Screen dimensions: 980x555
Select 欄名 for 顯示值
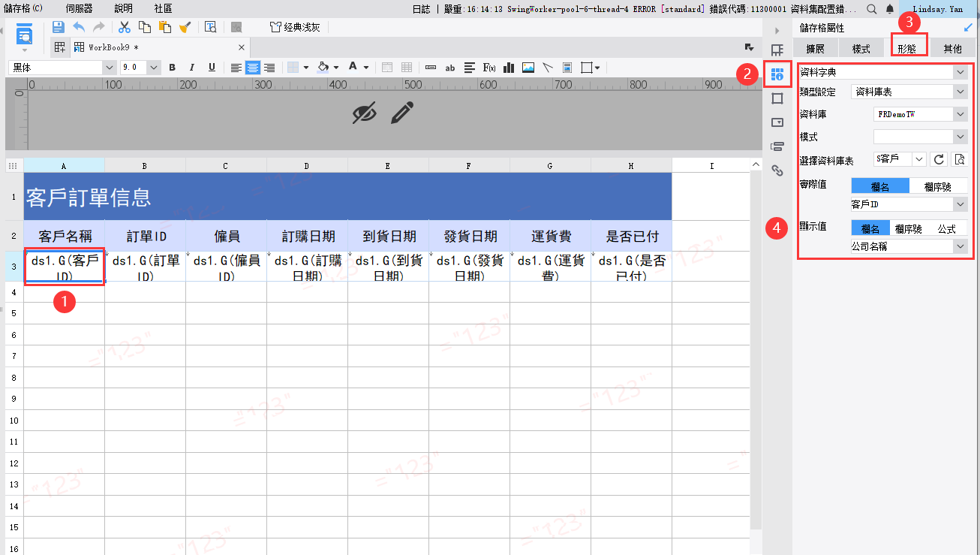[x=870, y=228]
